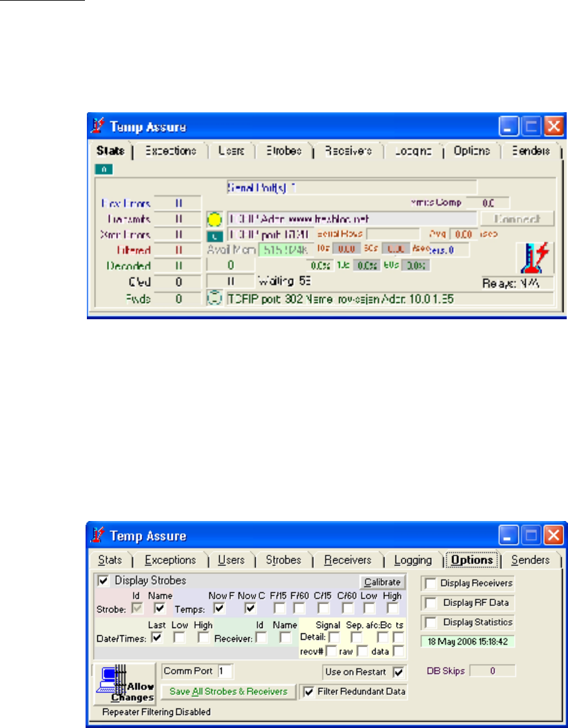This screenshot has width=568, height=728.
Task: Toggle the Filter Redundant Data checkbox
Action: pyautogui.click(x=309, y=691)
